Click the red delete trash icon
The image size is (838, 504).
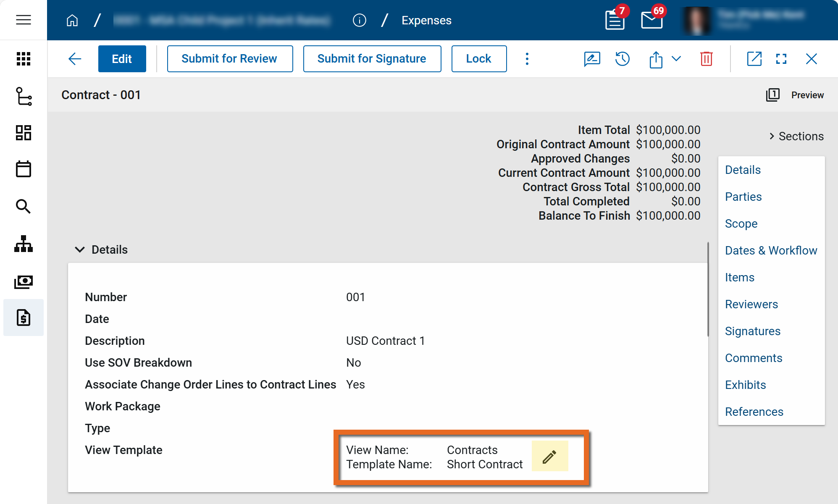click(706, 59)
